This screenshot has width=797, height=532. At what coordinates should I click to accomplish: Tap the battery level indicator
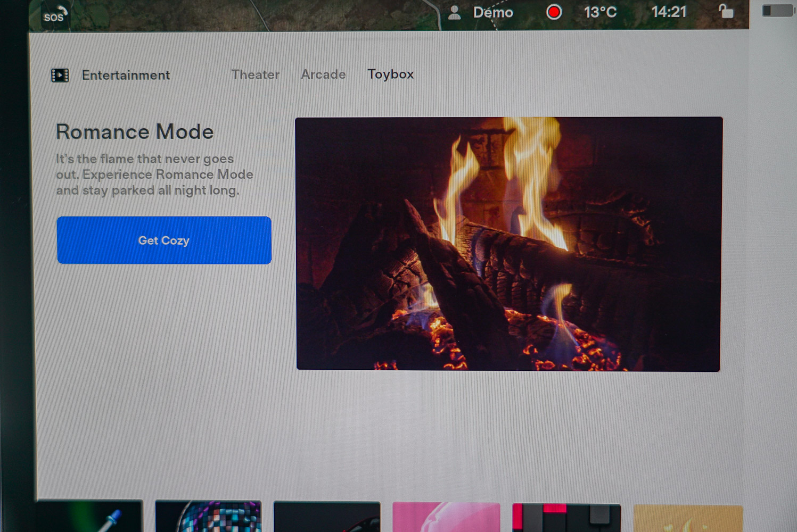click(x=777, y=11)
